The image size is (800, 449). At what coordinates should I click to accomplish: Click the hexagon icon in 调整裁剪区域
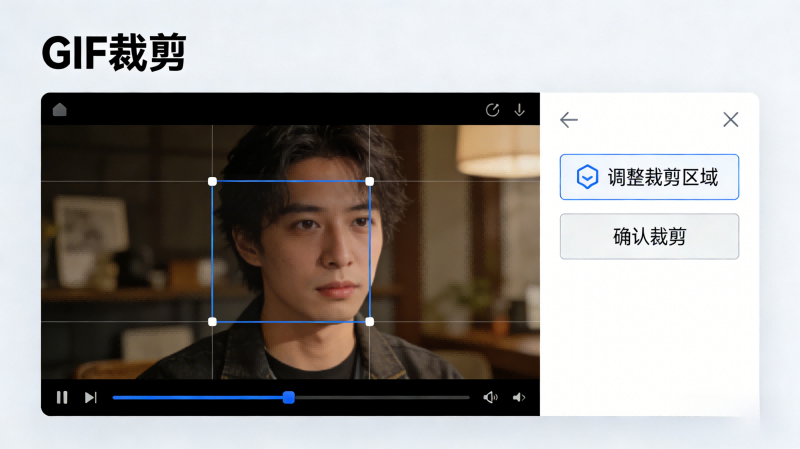(x=588, y=178)
